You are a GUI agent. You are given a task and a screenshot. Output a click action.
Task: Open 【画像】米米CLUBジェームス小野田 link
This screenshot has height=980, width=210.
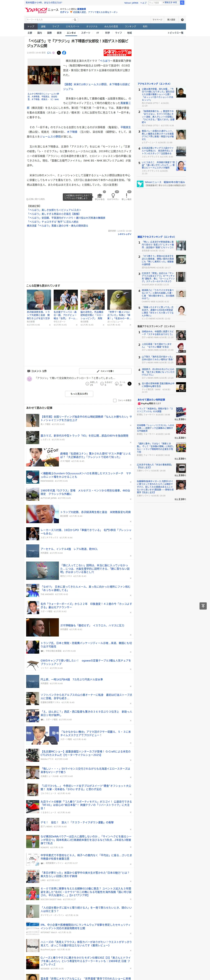96,87
